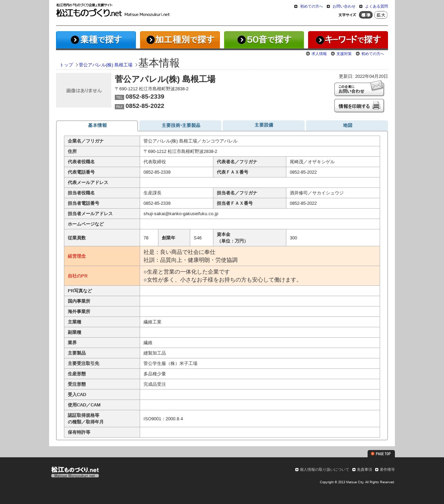This screenshot has width=444, height=504.
Task: Click the PAGE TOP button
Action: tap(381, 453)
